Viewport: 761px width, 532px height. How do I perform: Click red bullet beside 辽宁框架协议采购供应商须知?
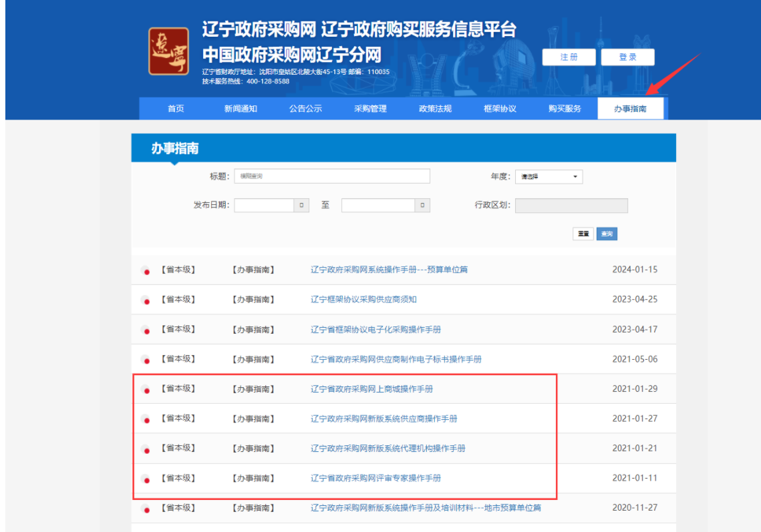[146, 301]
